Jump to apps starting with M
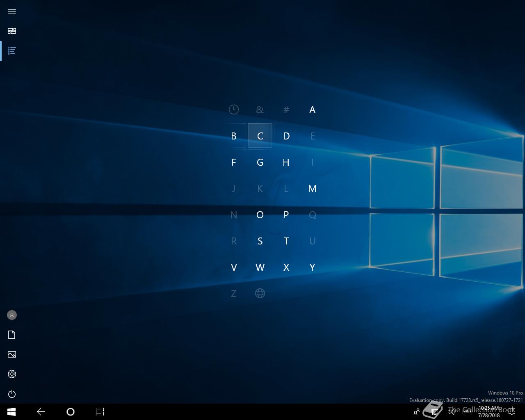 coord(313,188)
